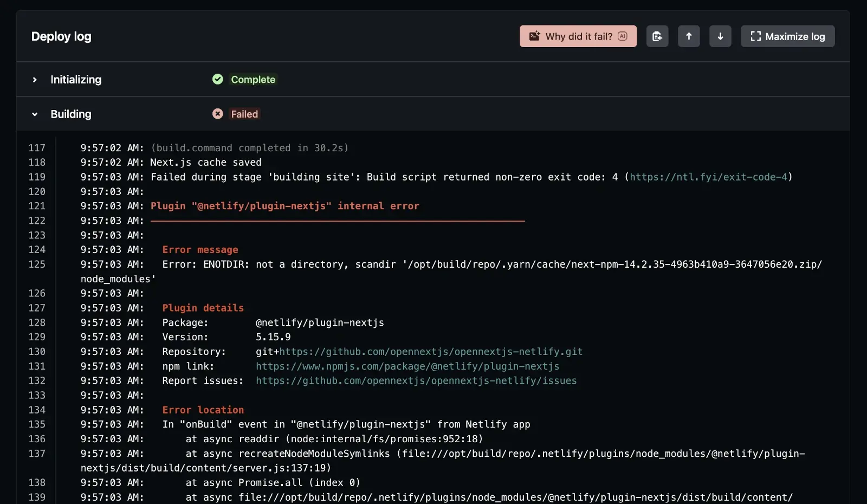Click line number 121 in log
Image resolution: width=867 pixels, height=504 pixels.
[x=37, y=206]
